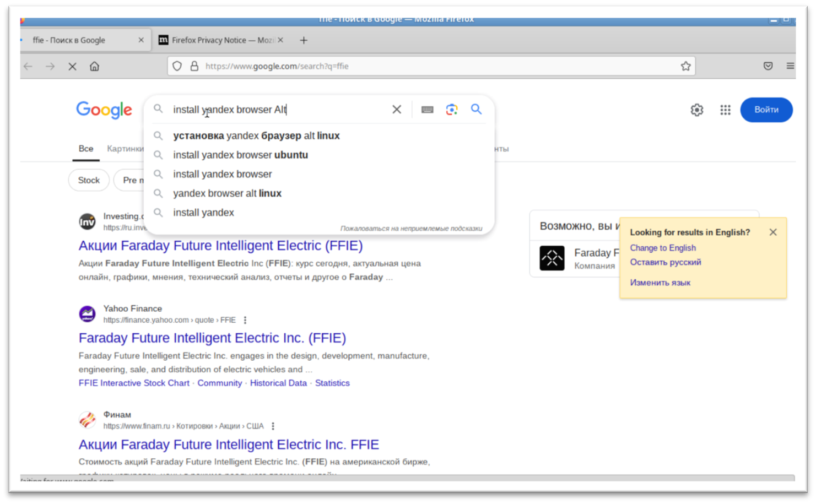Click the Firefox home button
The height and width of the screenshot is (504, 816).
[94, 66]
